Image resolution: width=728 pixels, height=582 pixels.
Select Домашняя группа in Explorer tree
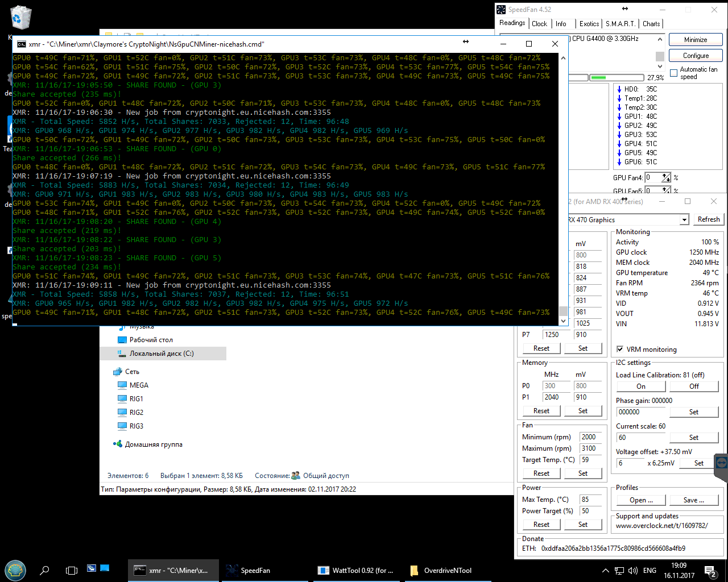click(x=148, y=444)
